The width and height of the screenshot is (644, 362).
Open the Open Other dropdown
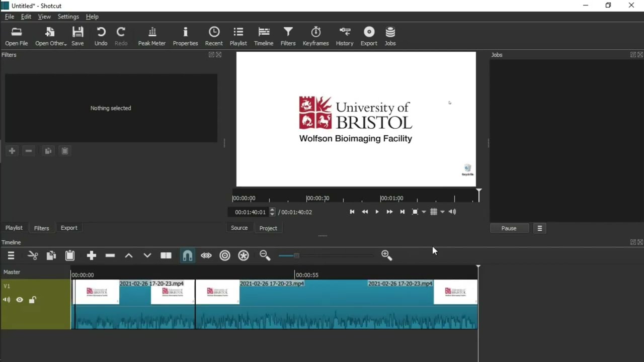tap(50, 37)
